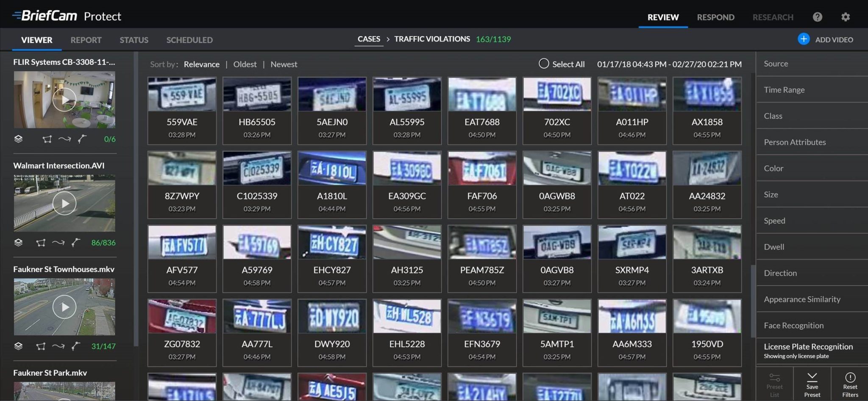Sort results by Newest
The height and width of the screenshot is (401, 868).
click(284, 64)
